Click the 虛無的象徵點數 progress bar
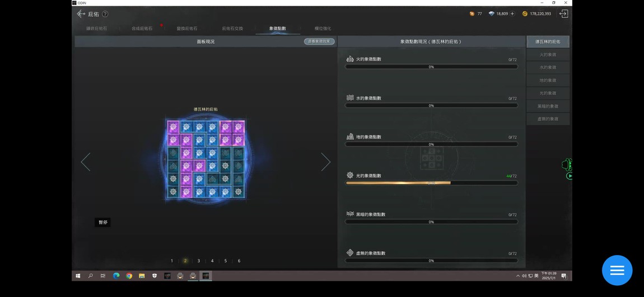 coord(431,261)
